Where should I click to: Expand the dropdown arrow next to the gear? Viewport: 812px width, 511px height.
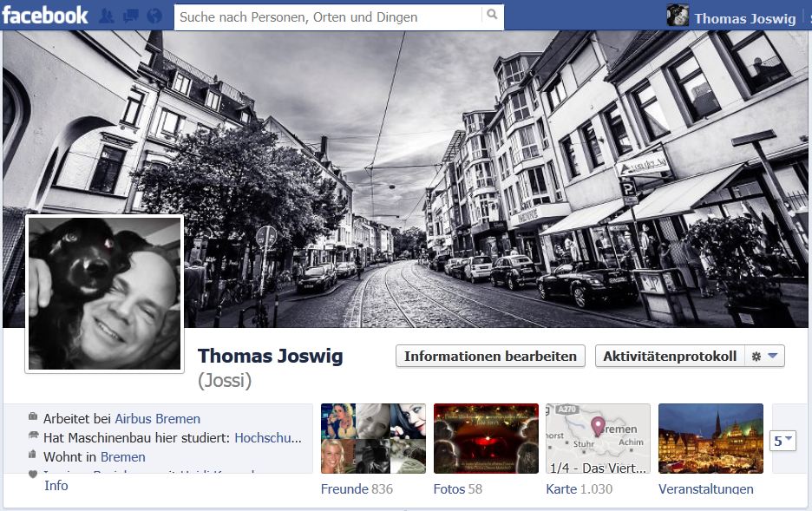pyautogui.click(x=773, y=356)
